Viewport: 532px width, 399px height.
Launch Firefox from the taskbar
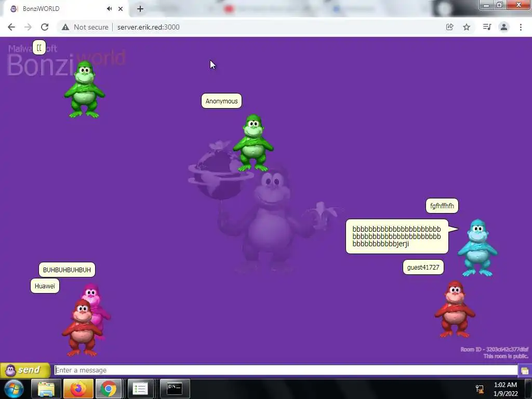(78, 389)
